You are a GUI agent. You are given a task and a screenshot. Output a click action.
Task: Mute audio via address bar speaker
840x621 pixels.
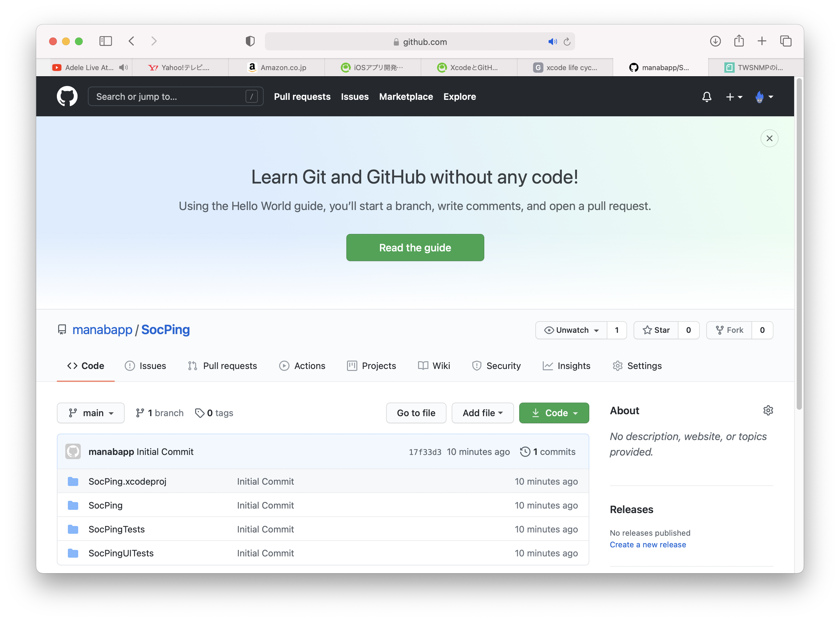[552, 42]
